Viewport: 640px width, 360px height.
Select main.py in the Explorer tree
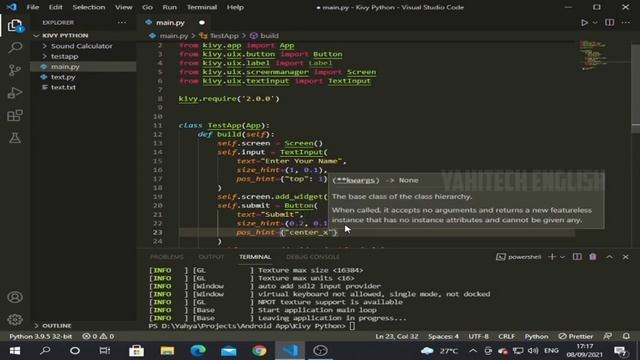tap(83, 67)
